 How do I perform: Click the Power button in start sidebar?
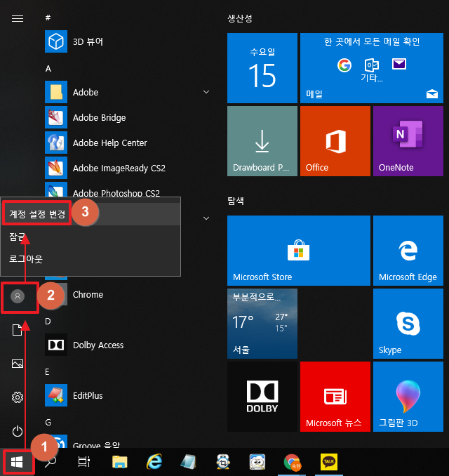[x=18, y=431]
